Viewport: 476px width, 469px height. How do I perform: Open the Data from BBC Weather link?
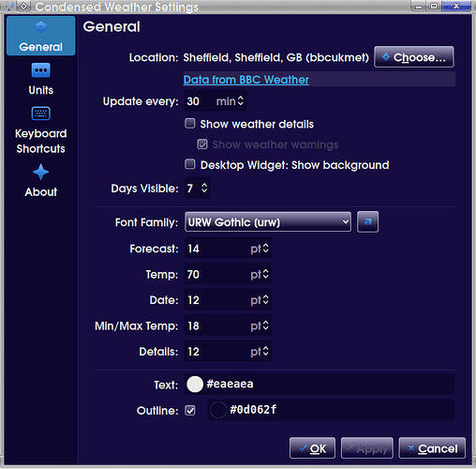pos(246,80)
